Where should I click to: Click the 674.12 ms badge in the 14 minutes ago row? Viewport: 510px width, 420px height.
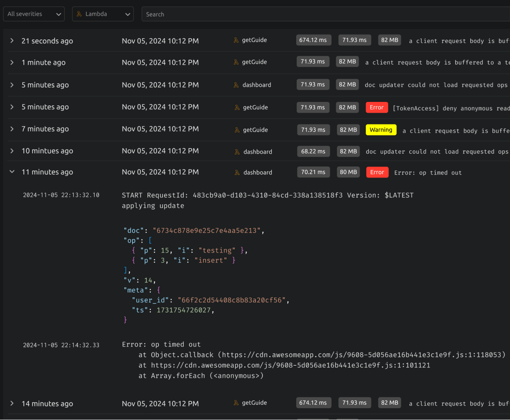tap(313, 403)
